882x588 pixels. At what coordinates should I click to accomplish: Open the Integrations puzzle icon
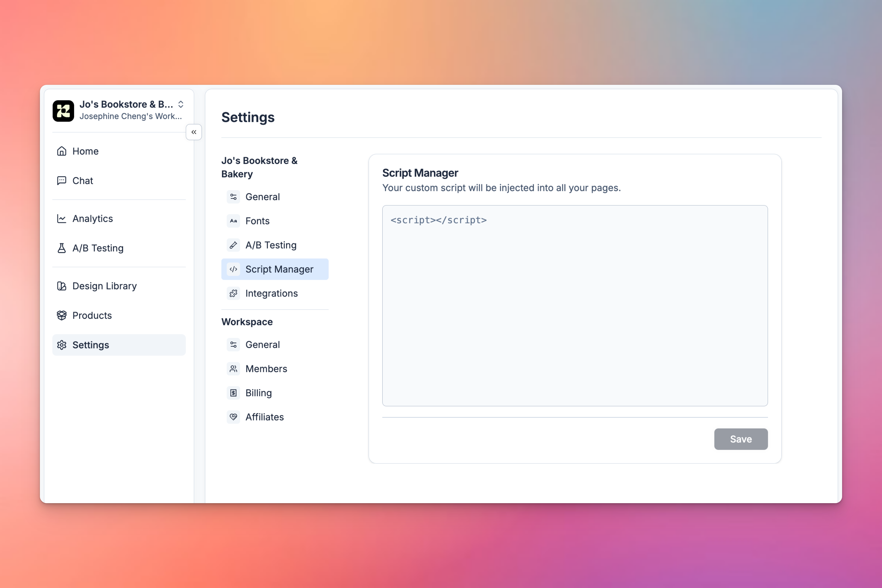(x=233, y=293)
